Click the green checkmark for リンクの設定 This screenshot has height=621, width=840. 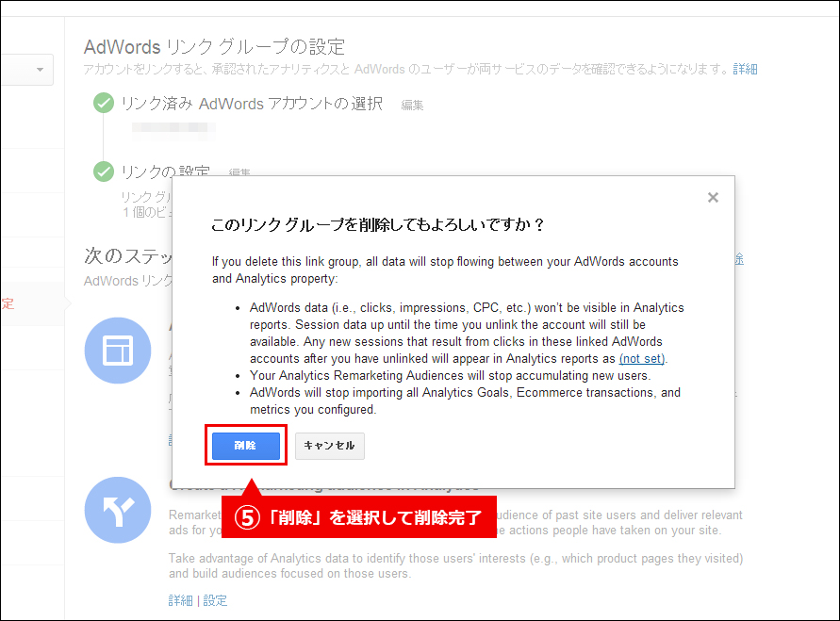pos(104,172)
